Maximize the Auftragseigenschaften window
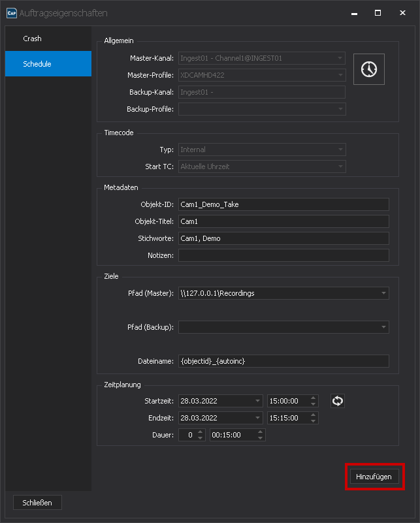The image size is (420, 523). coord(378,13)
